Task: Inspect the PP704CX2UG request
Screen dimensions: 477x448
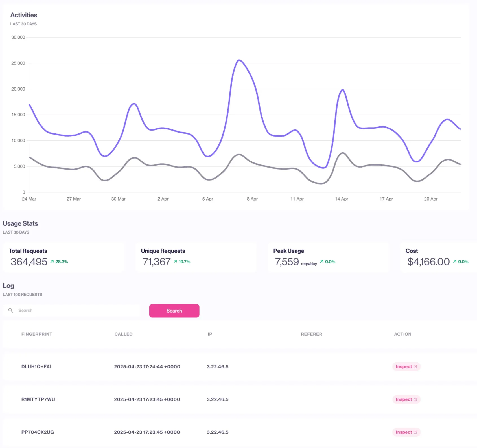Action: click(406, 432)
